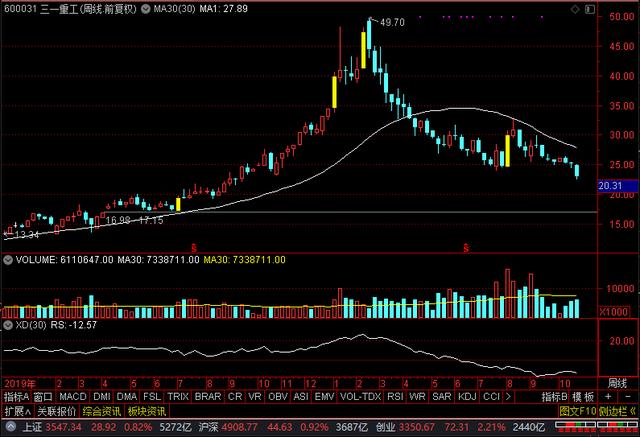The height and width of the screenshot is (437, 640).
Task: Collapse the sidebar via 侧边栏《
Action: point(618,411)
